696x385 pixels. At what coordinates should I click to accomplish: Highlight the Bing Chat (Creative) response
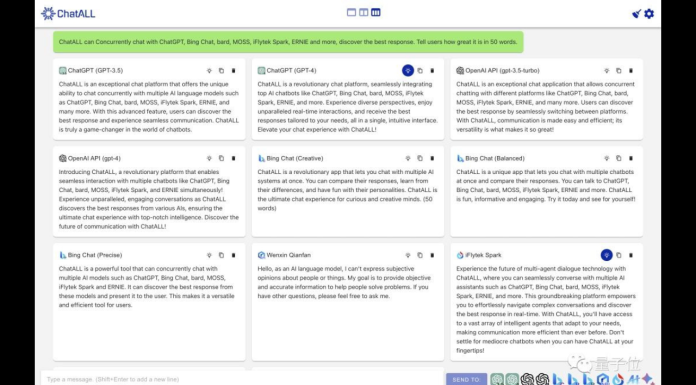(407, 158)
